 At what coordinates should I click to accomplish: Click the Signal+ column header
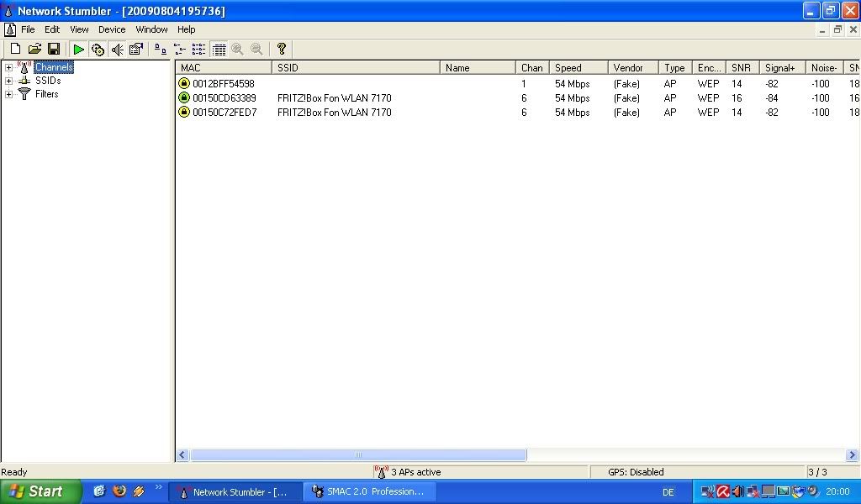782,68
